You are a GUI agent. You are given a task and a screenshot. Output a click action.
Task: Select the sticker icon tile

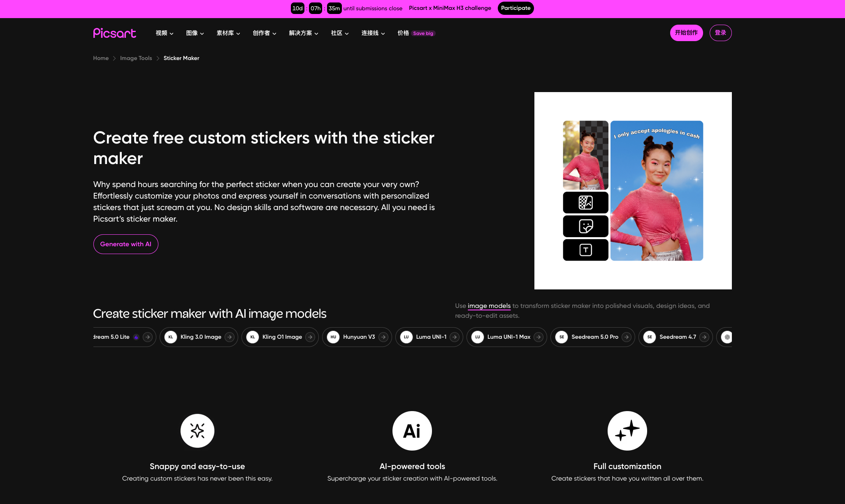585,226
